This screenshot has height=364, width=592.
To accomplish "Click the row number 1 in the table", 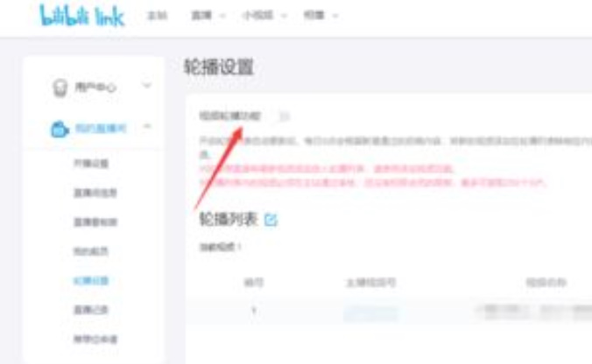I will coord(254,311).
